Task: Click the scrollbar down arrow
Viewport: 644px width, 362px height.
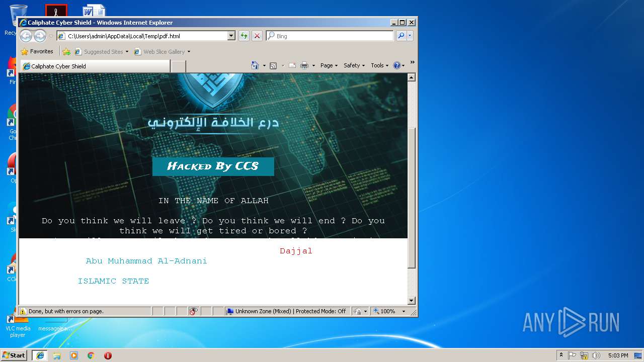Action: pyautogui.click(x=412, y=301)
